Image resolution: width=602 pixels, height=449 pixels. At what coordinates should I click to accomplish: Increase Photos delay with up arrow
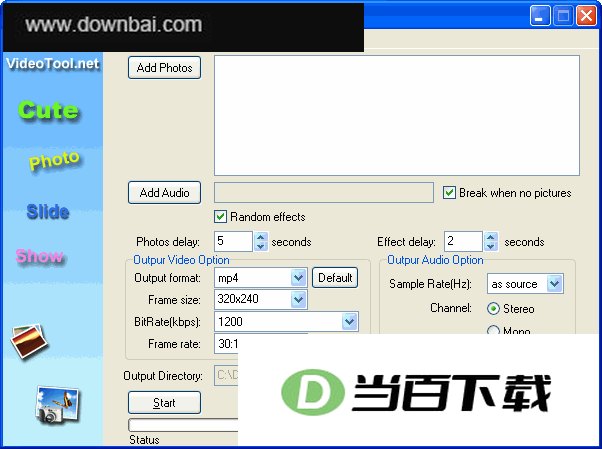coord(261,237)
